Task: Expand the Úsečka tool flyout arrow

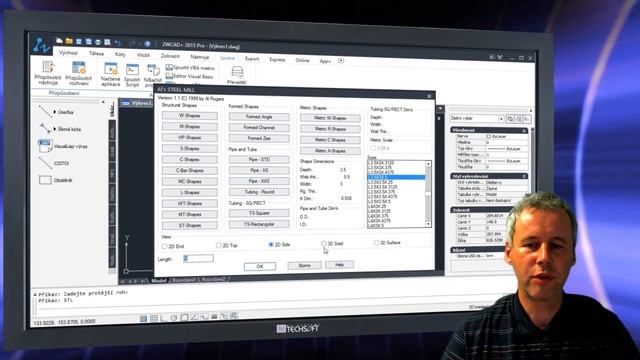Action: click(55, 111)
